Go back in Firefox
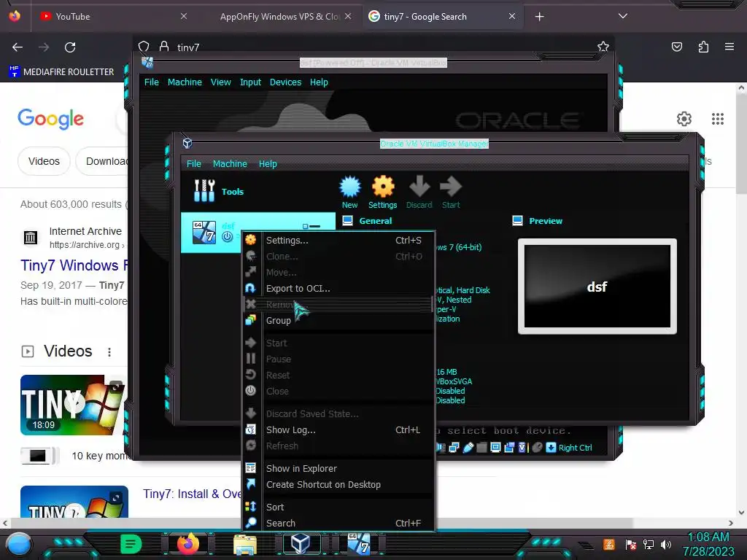 18,47
